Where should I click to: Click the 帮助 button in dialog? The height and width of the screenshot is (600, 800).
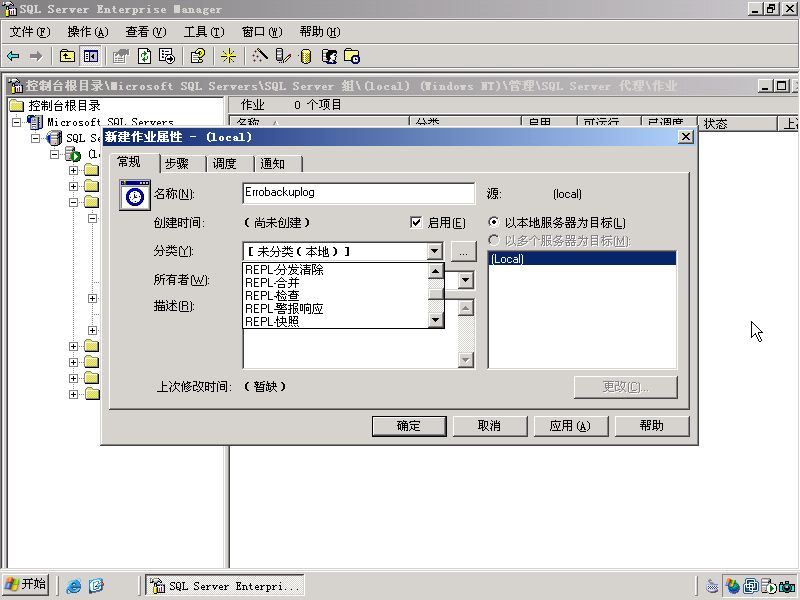pos(652,426)
